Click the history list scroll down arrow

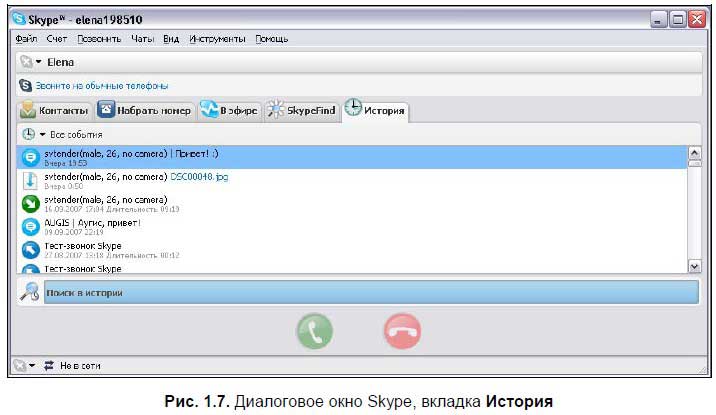pyautogui.click(x=695, y=266)
